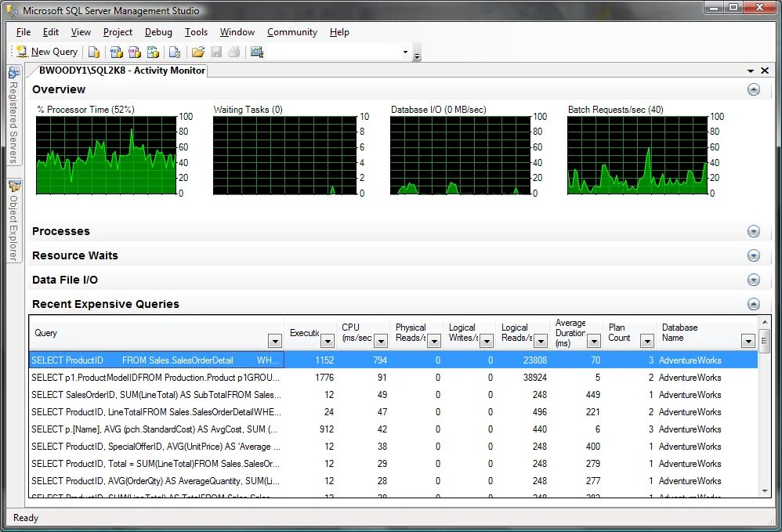Open SQL Server Compact Query icon
Screen dimensions: 782x532
click(175, 52)
